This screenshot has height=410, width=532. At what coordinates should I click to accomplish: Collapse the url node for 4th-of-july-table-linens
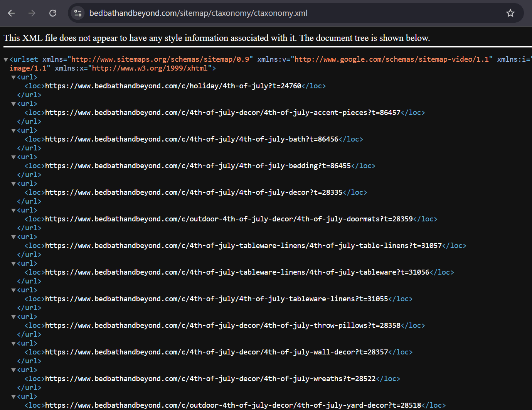[x=13, y=237]
